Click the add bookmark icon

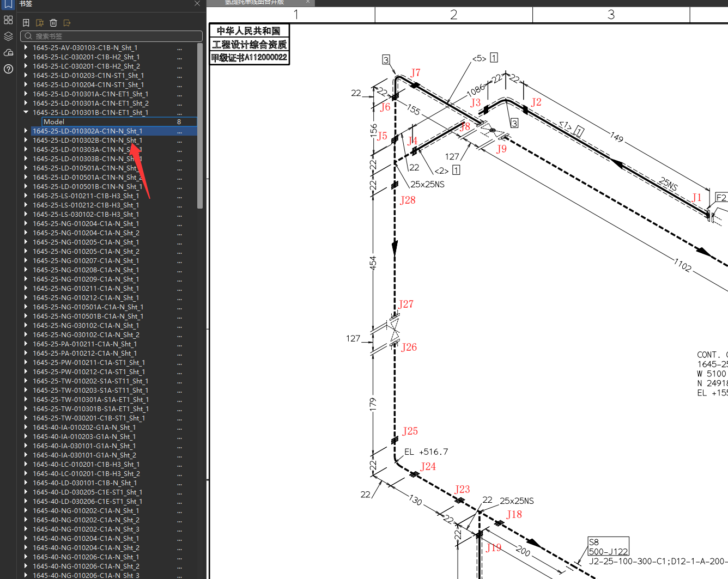coord(26,23)
